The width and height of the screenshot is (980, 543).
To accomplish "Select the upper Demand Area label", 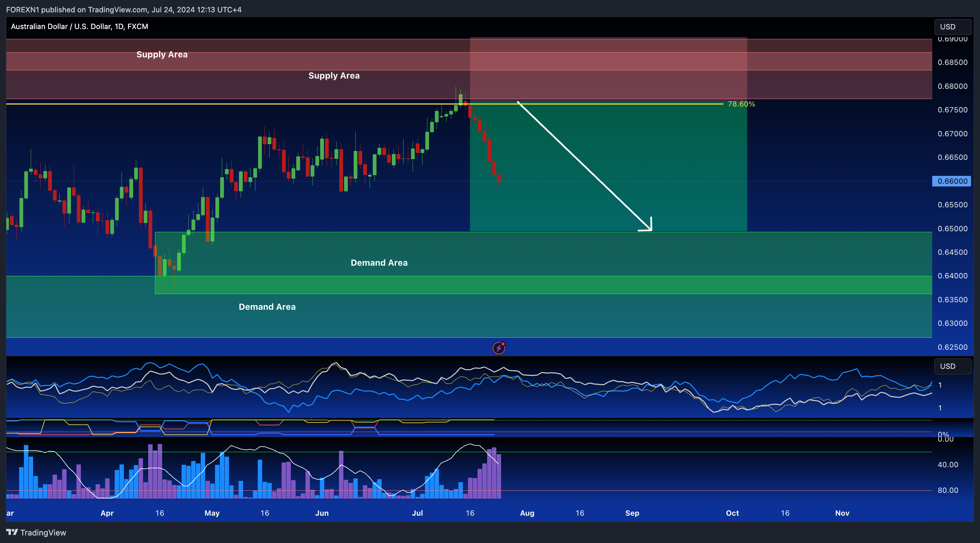I will point(379,263).
